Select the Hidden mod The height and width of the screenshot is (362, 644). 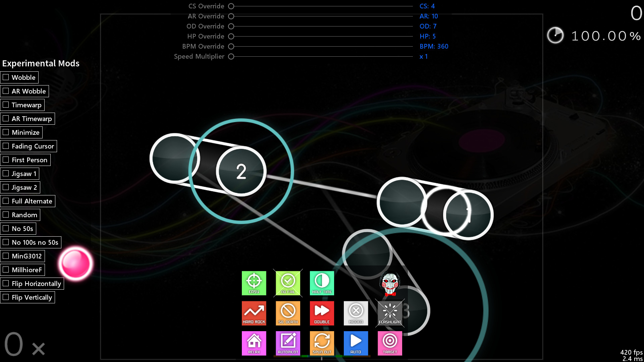tap(356, 313)
